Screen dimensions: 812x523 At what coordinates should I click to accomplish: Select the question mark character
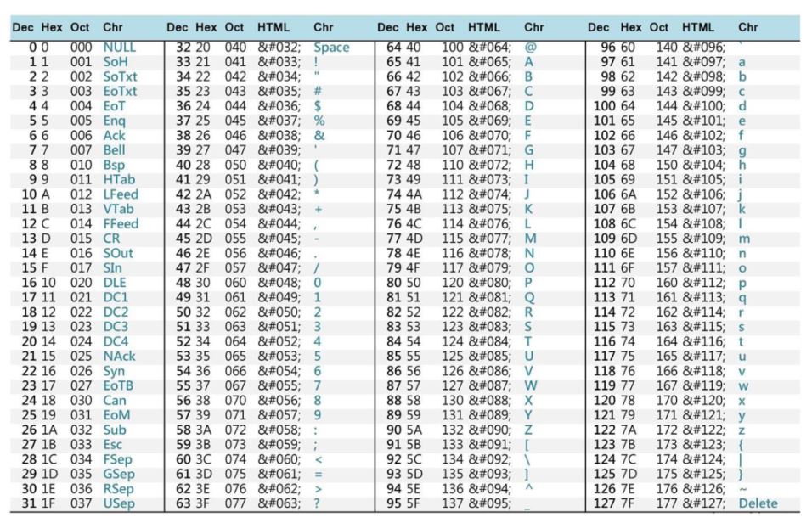click(317, 503)
